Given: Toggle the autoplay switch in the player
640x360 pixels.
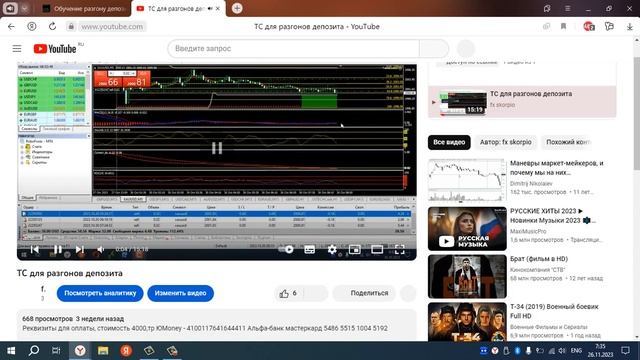Looking at the screenshot, I should (287, 249).
